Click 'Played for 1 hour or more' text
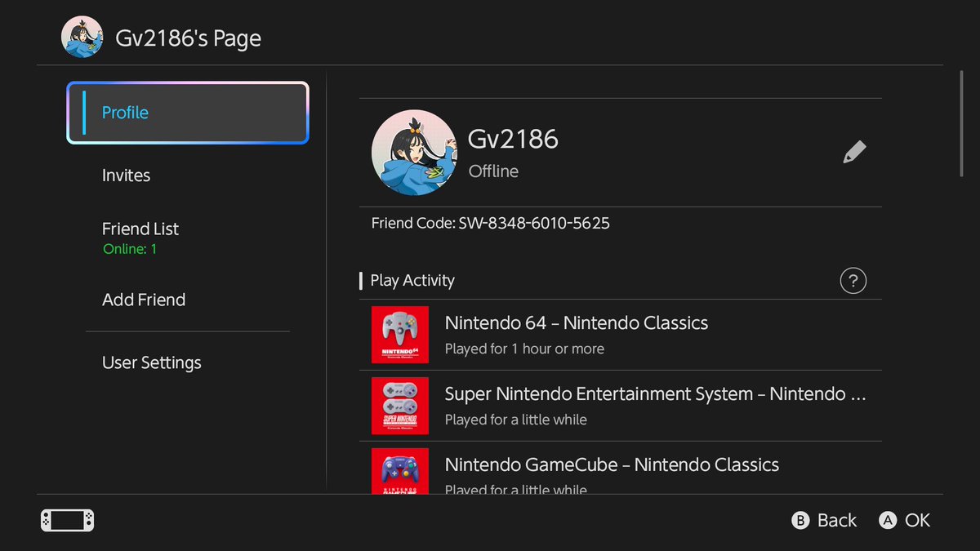This screenshot has width=980, height=551. point(524,349)
